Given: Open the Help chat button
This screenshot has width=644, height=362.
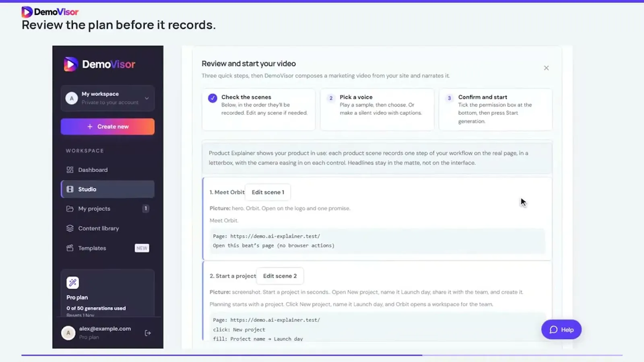Looking at the screenshot, I should [x=561, y=329].
